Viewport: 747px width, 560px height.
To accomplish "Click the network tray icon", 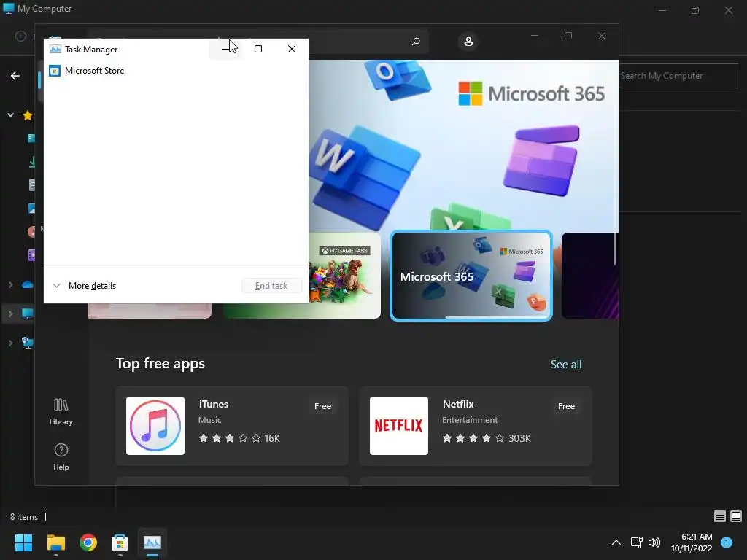I will click(x=636, y=542).
